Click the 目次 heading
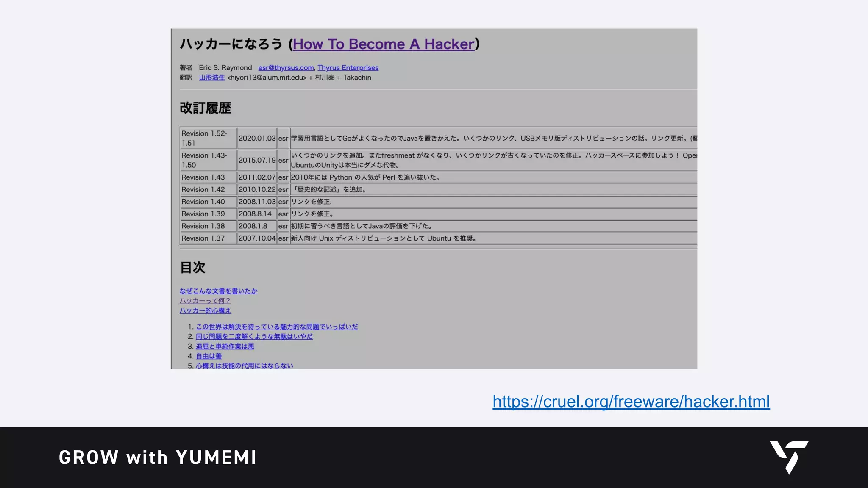This screenshot has width=868, height=488. (193, 267)
